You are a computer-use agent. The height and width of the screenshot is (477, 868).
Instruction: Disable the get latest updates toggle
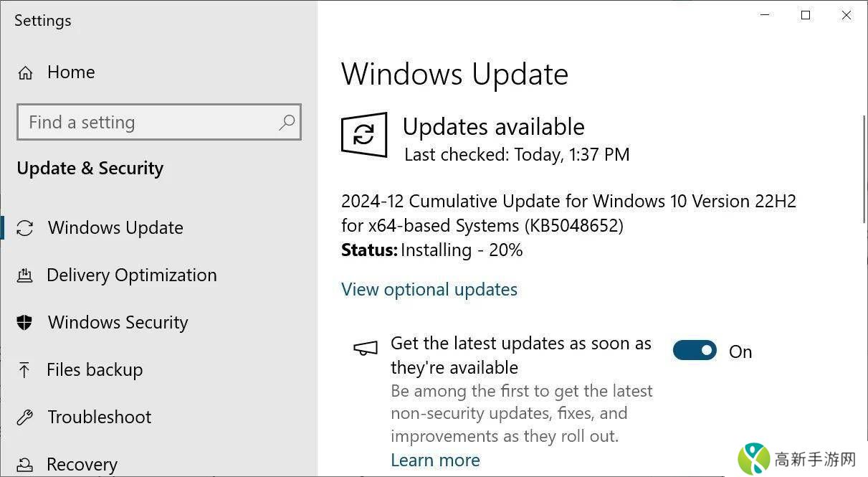pos(695,351)
